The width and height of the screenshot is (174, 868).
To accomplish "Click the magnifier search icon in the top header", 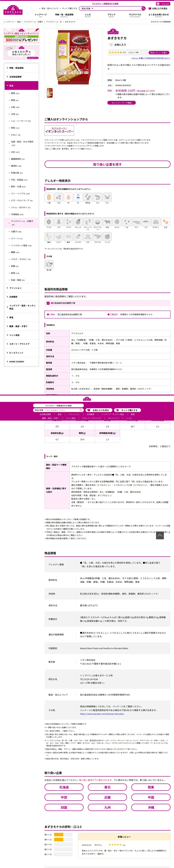I will 143,8.
